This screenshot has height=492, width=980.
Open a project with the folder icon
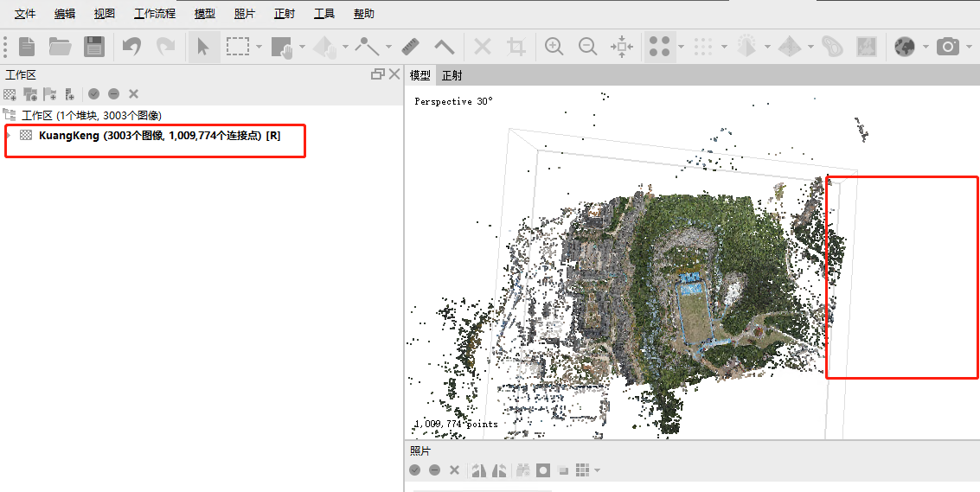(60, 47)
